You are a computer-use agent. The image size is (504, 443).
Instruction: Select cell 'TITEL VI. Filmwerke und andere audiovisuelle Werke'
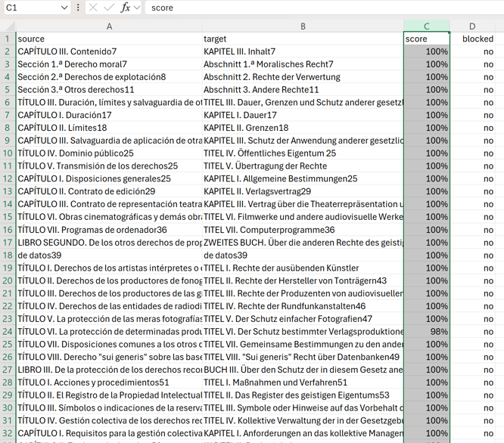303,217
